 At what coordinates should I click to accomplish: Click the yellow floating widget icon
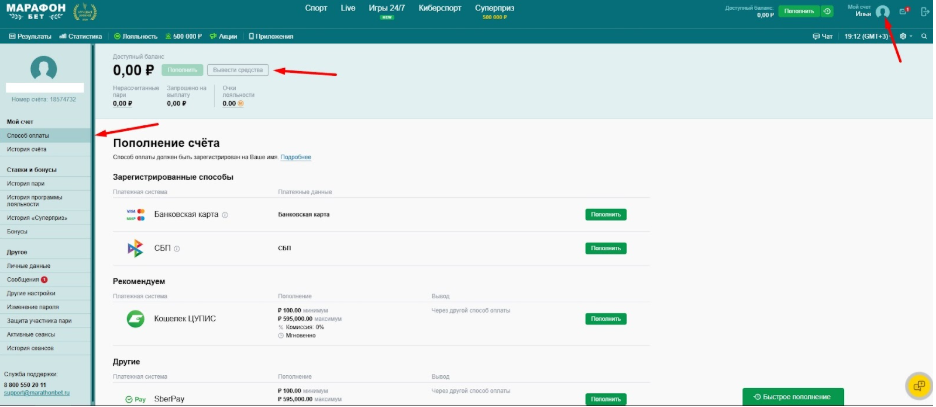pos(918,385)
